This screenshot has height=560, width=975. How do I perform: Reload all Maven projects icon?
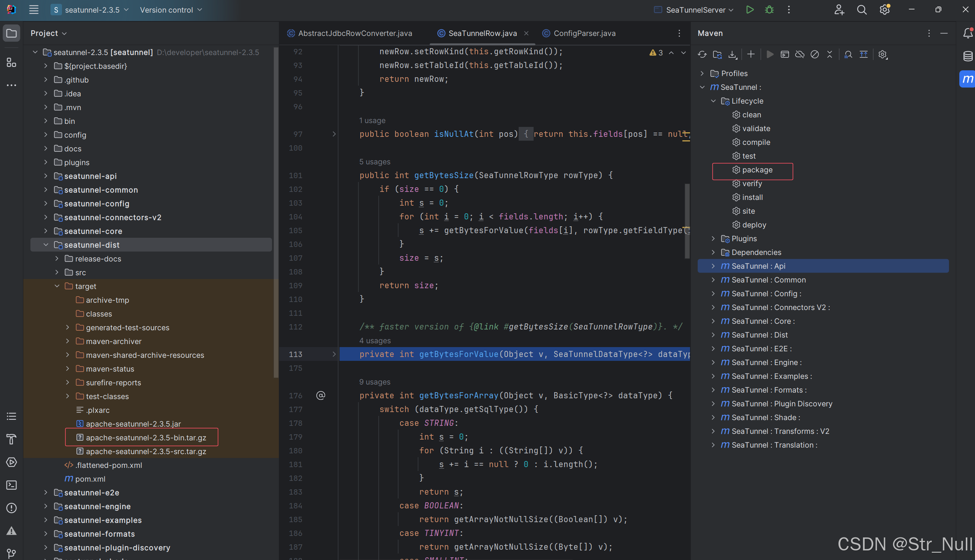pos(702,54)
